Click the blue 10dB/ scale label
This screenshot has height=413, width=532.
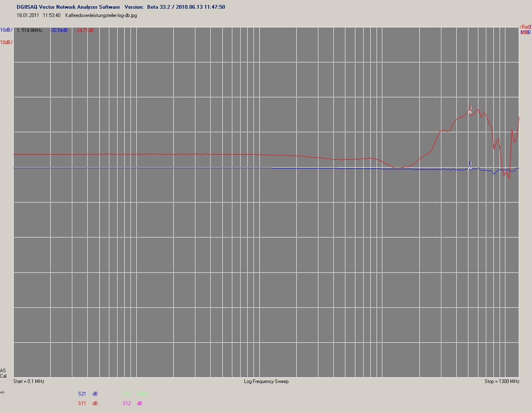coord(6,30)
